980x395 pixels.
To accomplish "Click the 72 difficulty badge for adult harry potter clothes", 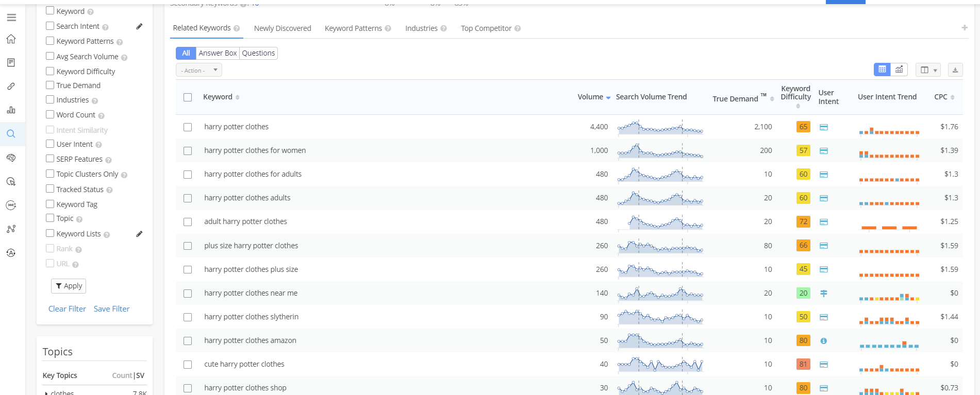I will pyautogui.click(x=803, y=221).
